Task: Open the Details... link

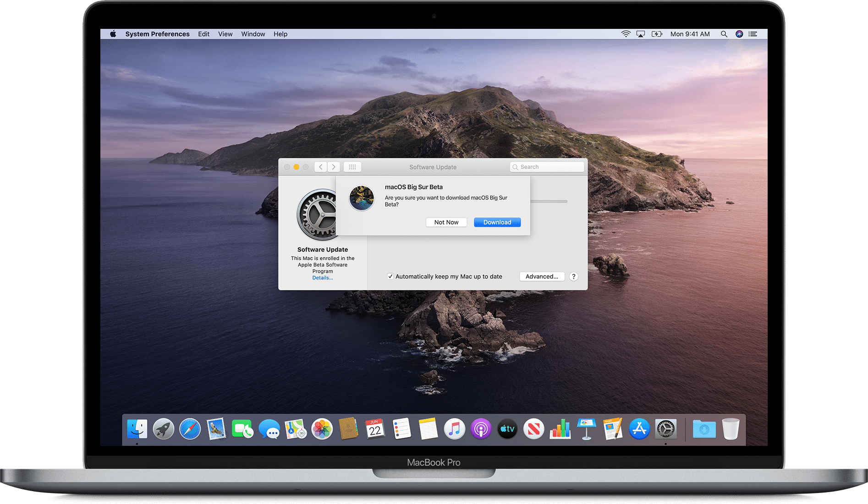Action: click(323, 278)
